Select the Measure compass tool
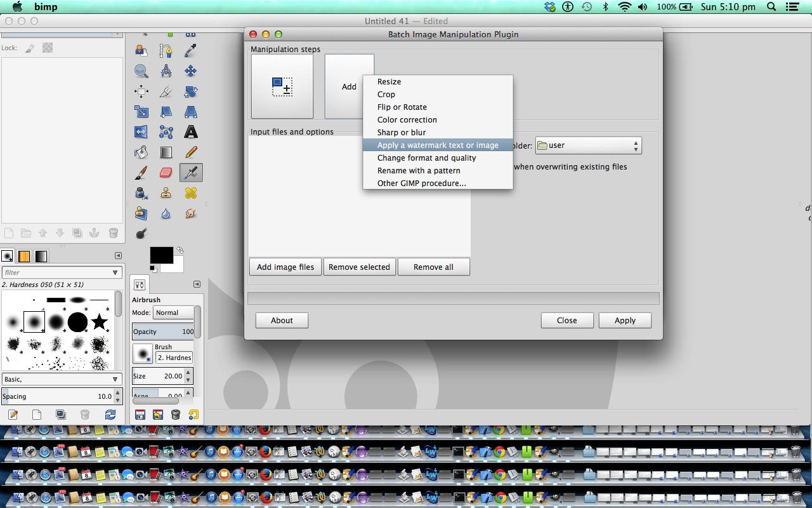The height and width of the screenshot is (508, 812). click(x=166, y=71)
